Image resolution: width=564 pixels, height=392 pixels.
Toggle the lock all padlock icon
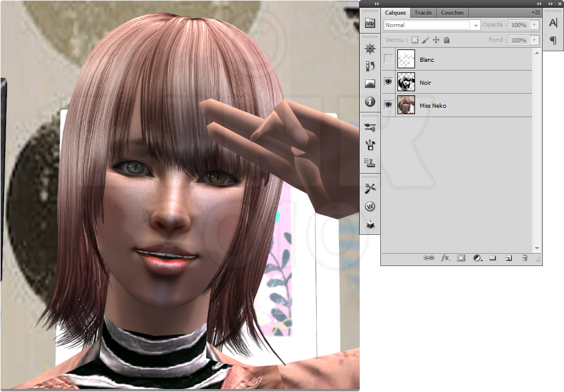pyautogui.click(x=446, y=40)
